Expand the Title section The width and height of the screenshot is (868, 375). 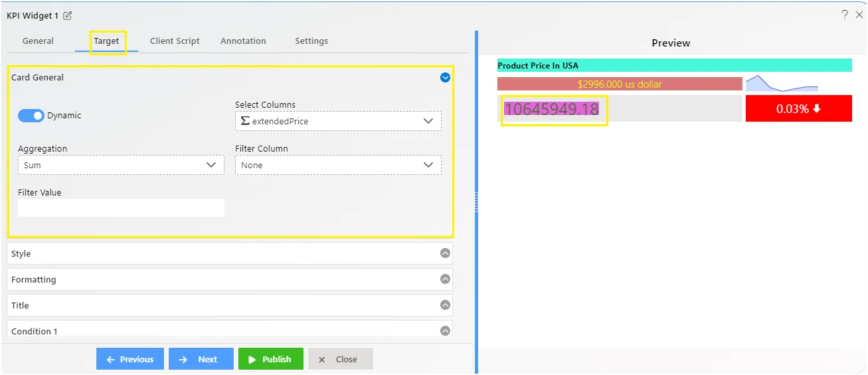pyautogui.click(x=230, y=305)
